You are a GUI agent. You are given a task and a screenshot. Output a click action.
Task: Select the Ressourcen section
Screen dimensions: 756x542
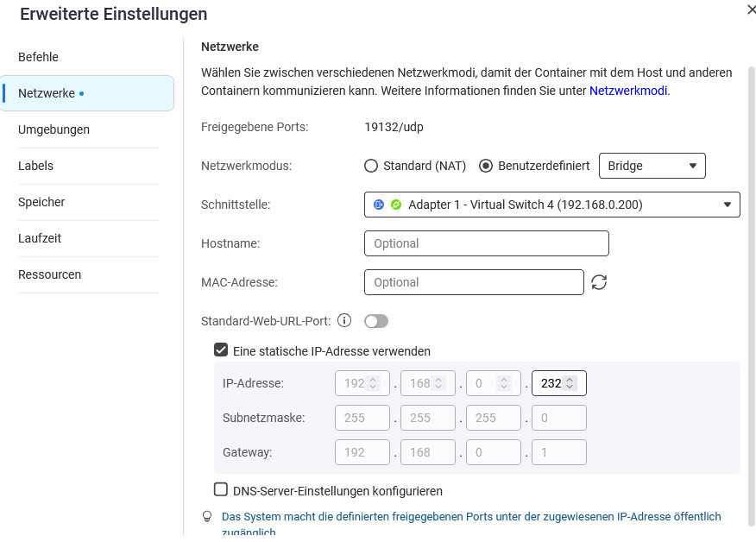[49, 274]
